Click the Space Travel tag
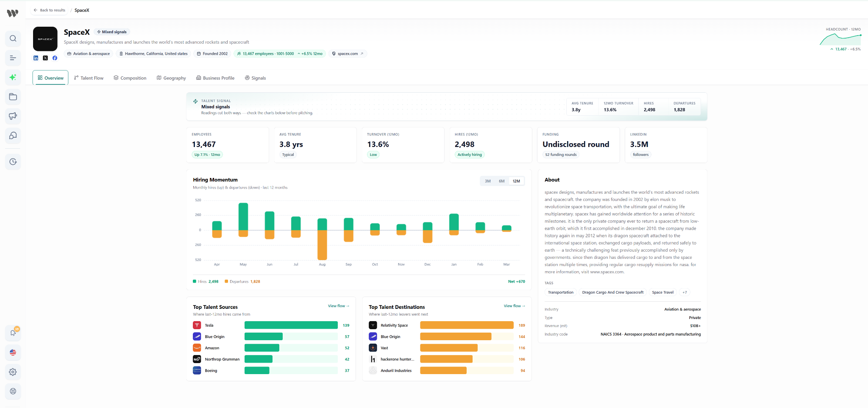Viewport: 868px width, 408px height. (x=663, y=292)
